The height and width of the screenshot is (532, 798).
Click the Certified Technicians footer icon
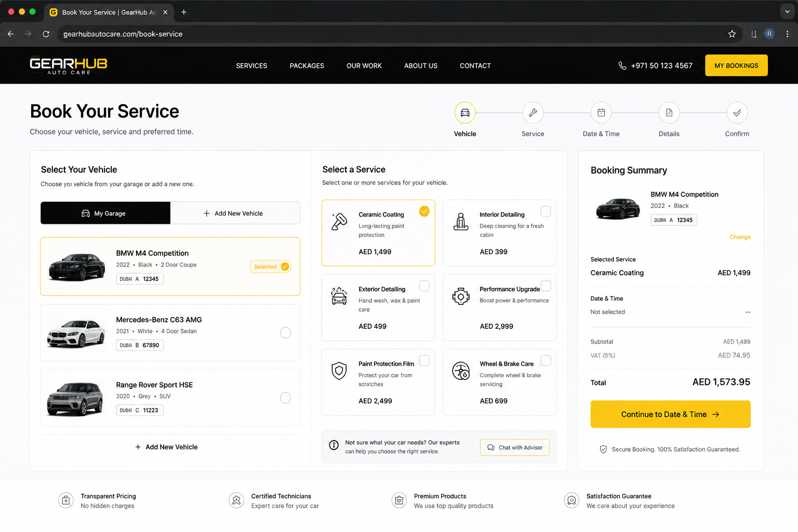click(236, 500)
